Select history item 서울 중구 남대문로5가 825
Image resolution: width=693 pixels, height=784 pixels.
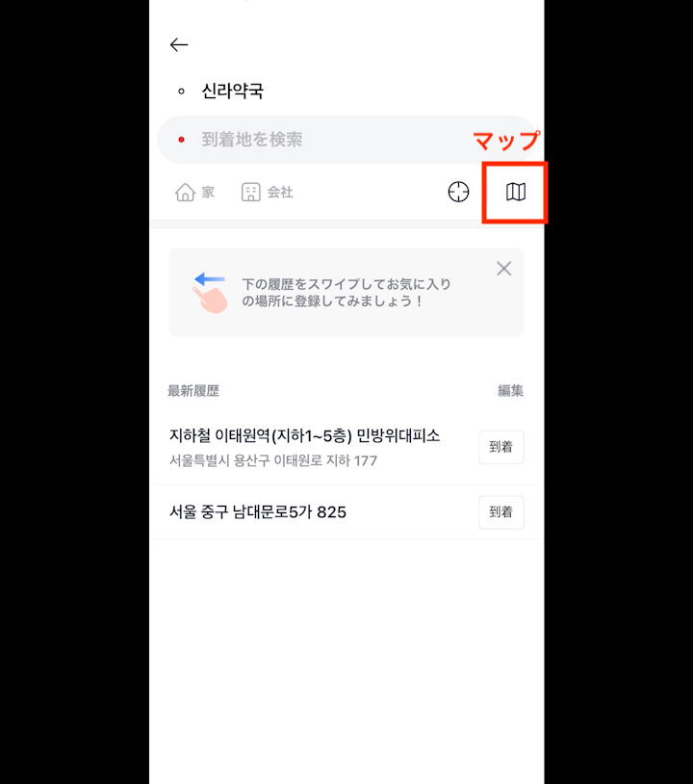pyautogui.click(x=258, y=512)
